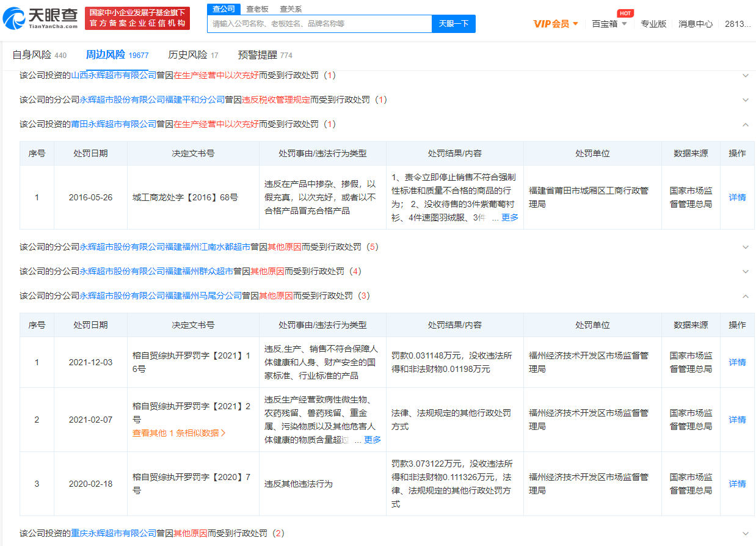The width and height of the screenshot is (756, 546).
Task: Expand the 山西永辉超市有限公司 penalty row
Action: (745, 76)
